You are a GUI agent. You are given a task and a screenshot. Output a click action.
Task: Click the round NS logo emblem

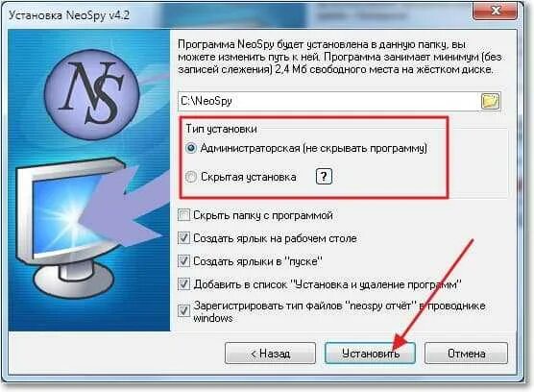pyautogui.click(x=92, y=95)
